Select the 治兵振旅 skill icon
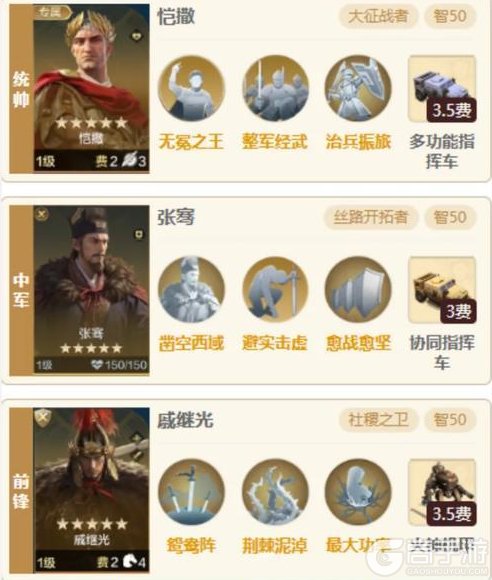492x580 pixels. click(x=358, y=88)
